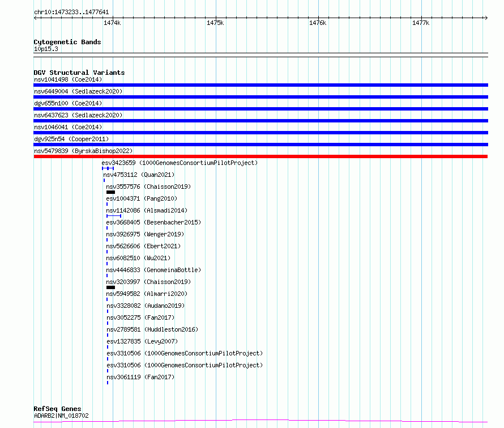The width and height of the screenshot is (504, 428).
Task: Click the blue bar under nsv6449004 (Sedlazeck2020)
Action: 260,97
